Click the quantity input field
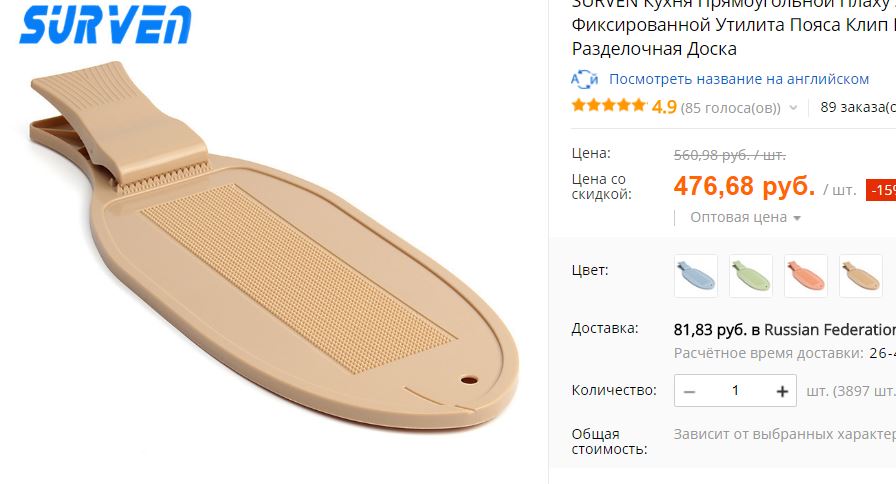The height and width of the screenshot is (484, 896). tap(735, 391)
